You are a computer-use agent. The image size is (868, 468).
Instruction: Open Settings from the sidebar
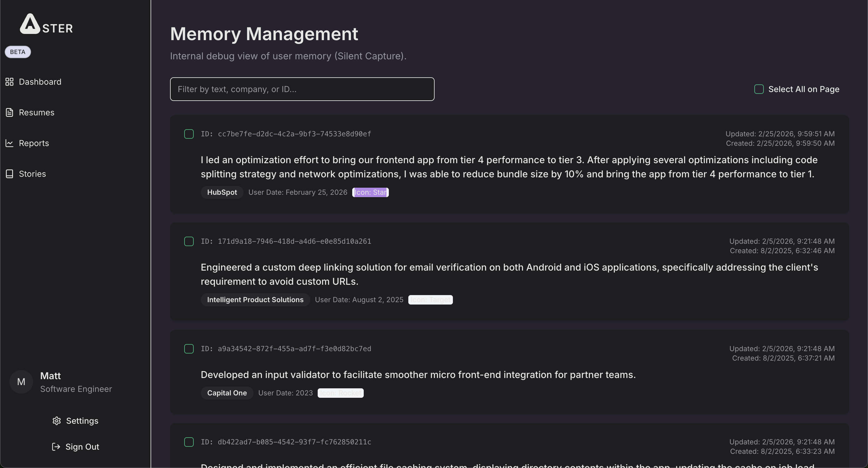[x=82, y=421]
